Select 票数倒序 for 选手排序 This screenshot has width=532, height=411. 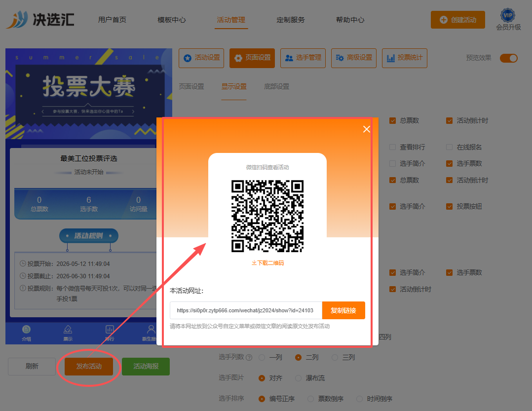pyautogui.click(x=310, y=399)
